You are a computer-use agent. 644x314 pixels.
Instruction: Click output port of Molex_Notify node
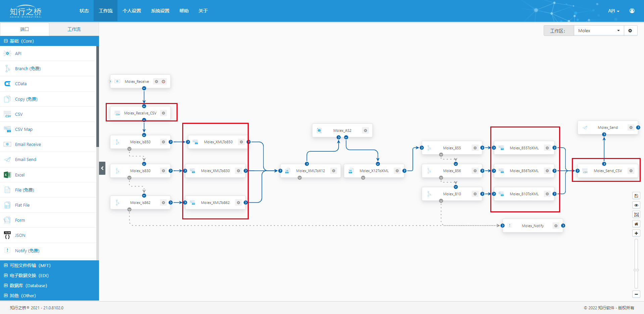coord(563,226)
